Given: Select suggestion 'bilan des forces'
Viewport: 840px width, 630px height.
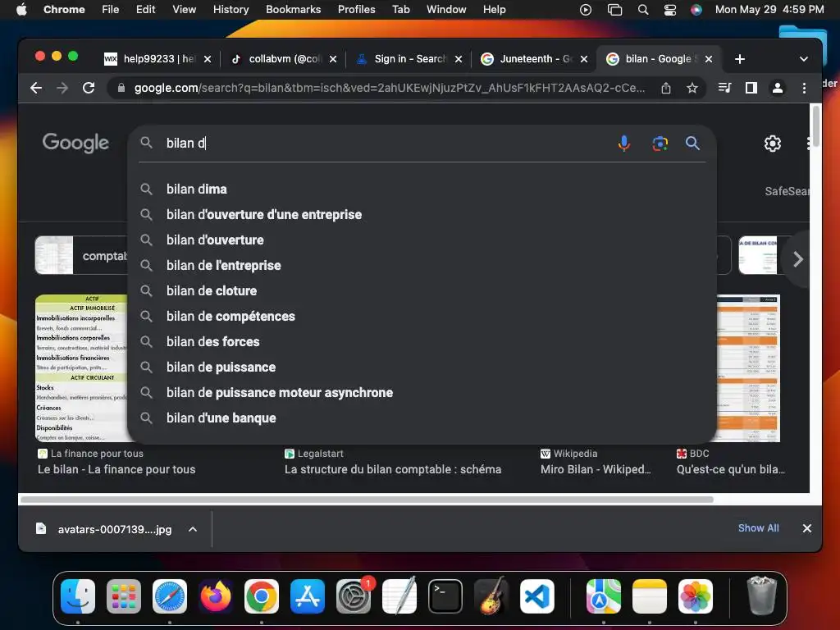Looking at the screenshot, I should (422, 342).
